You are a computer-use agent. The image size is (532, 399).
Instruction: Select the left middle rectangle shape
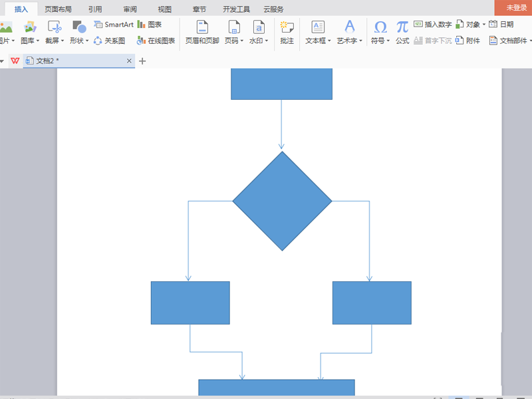(190, 303)
